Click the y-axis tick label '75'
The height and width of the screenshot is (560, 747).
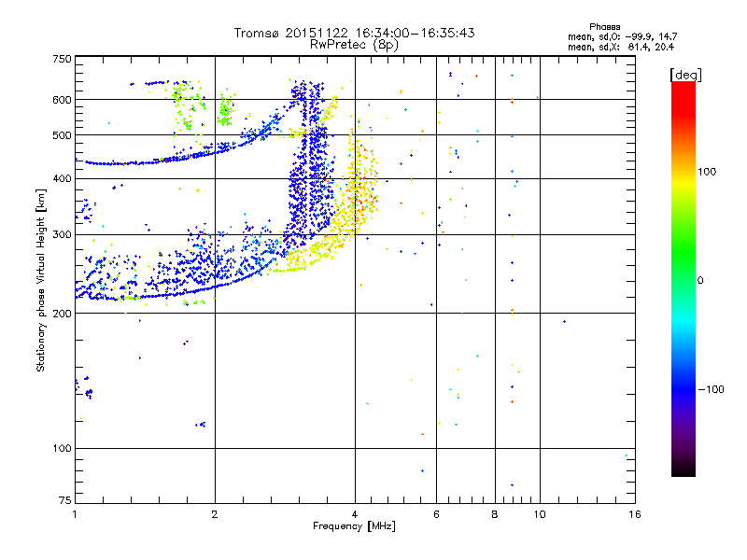[x=65, y=500]
